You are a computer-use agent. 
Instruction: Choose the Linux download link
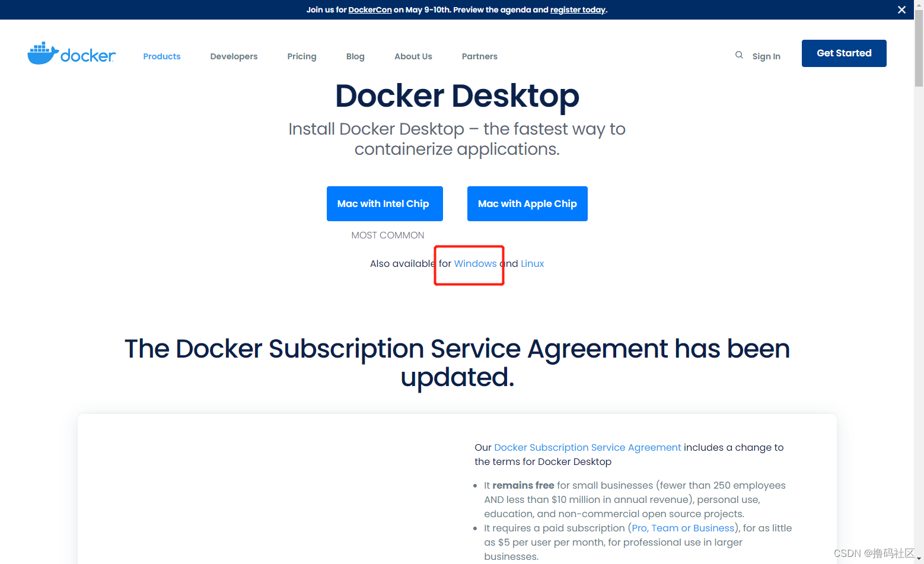[x=533, y=263]
